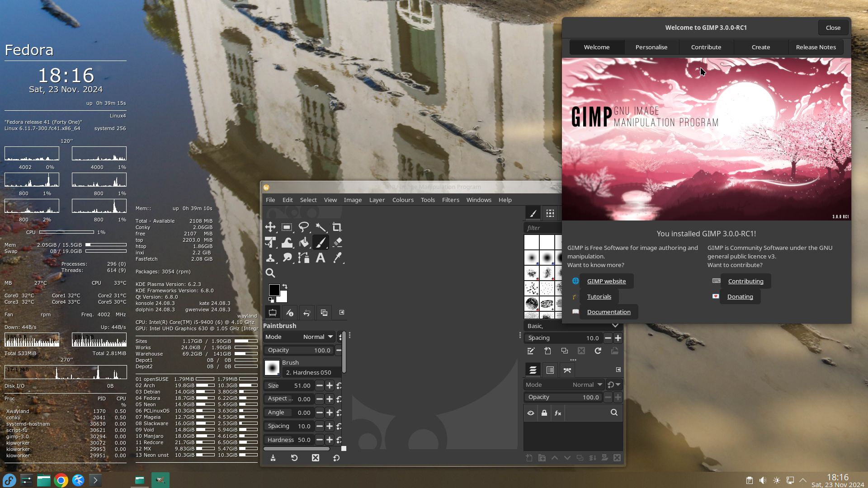Create a new brush
Screen dimensions: 868x488
pos(547,351)
